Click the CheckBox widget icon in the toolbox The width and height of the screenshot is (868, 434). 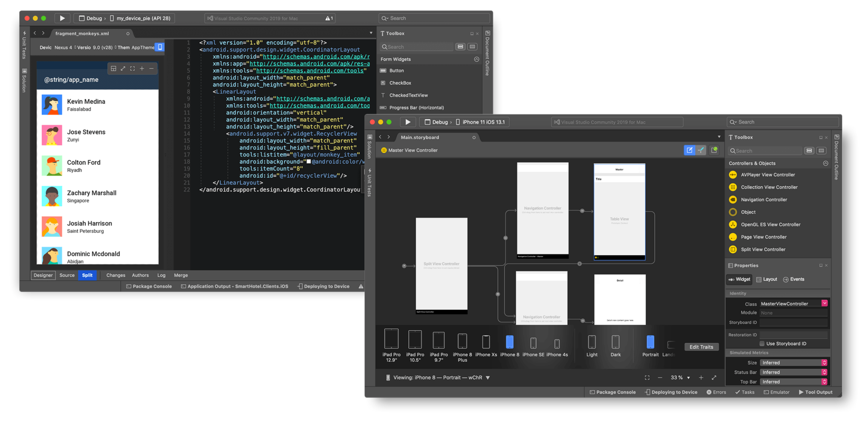click(x=383, y=83)
